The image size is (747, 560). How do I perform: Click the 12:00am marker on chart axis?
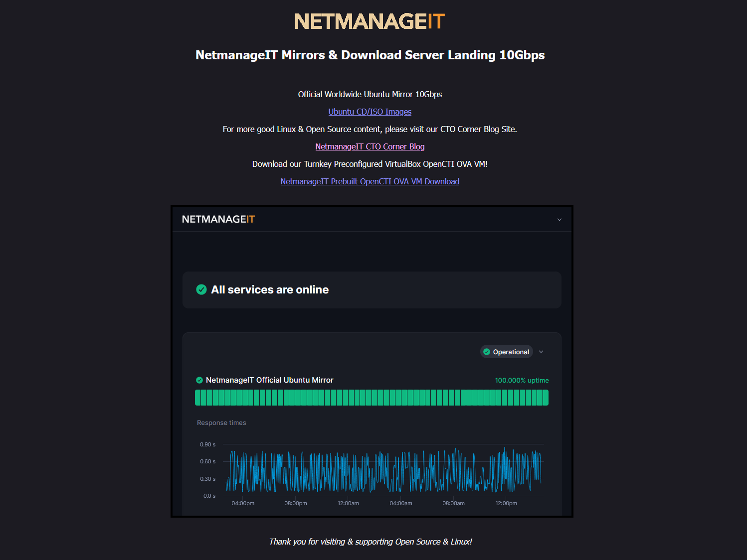click(348, 503)
